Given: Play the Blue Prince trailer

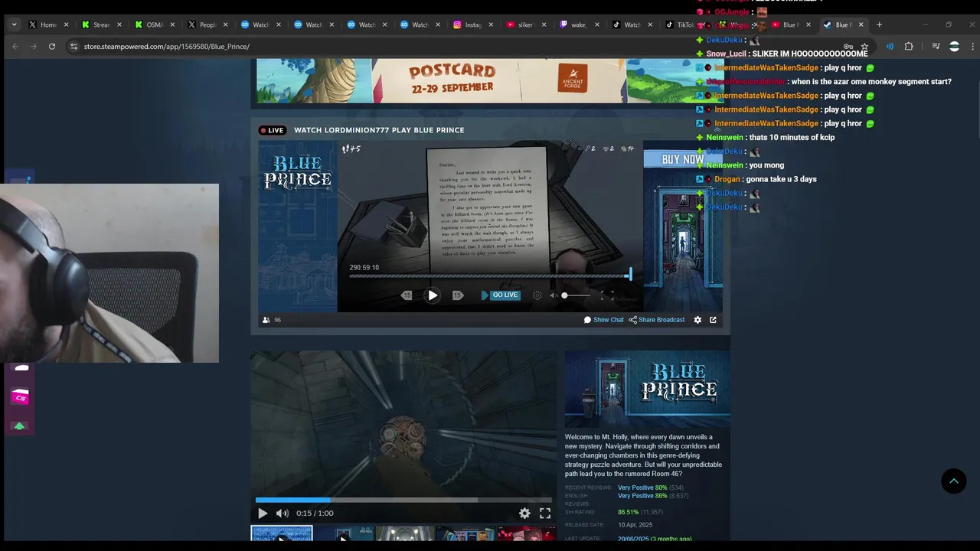Looking at the screenshot, I should pyautogui.click(x=263, y=514).
